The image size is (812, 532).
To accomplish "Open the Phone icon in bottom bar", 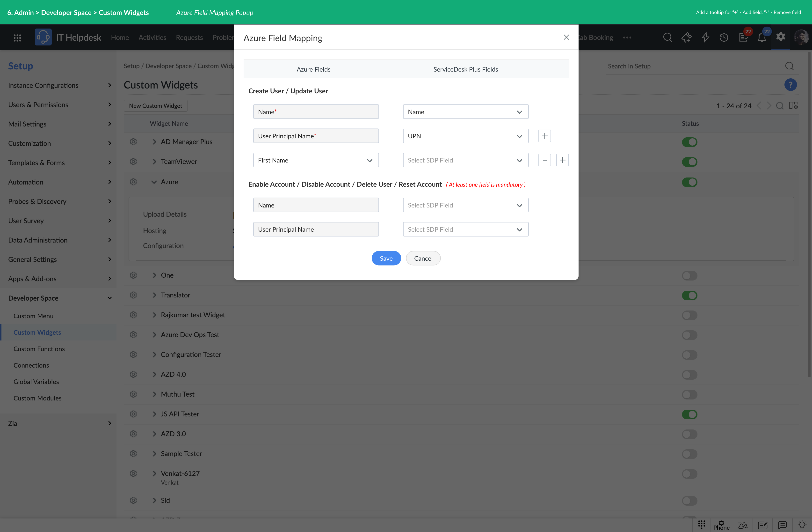I will [x=721, y=525].
